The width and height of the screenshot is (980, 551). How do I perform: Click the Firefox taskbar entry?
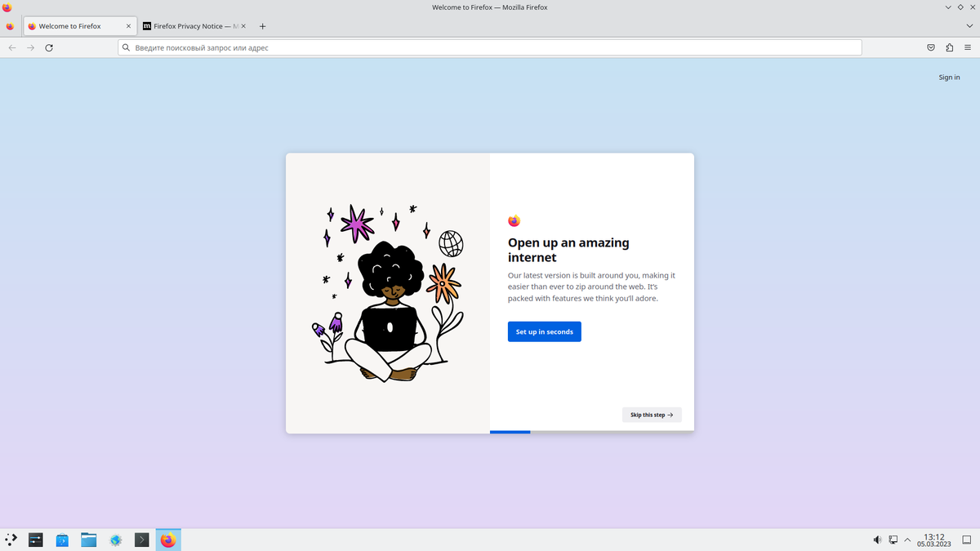pos(168,540)
